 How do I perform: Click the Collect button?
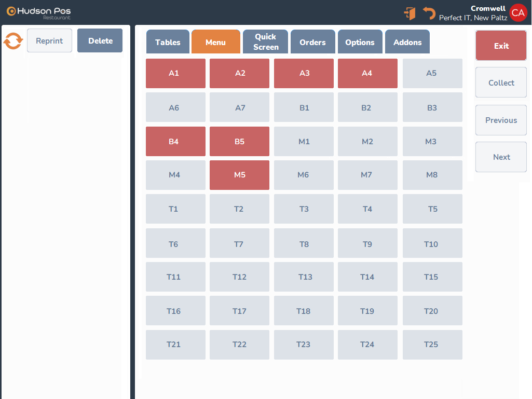[x=501, y=83]
